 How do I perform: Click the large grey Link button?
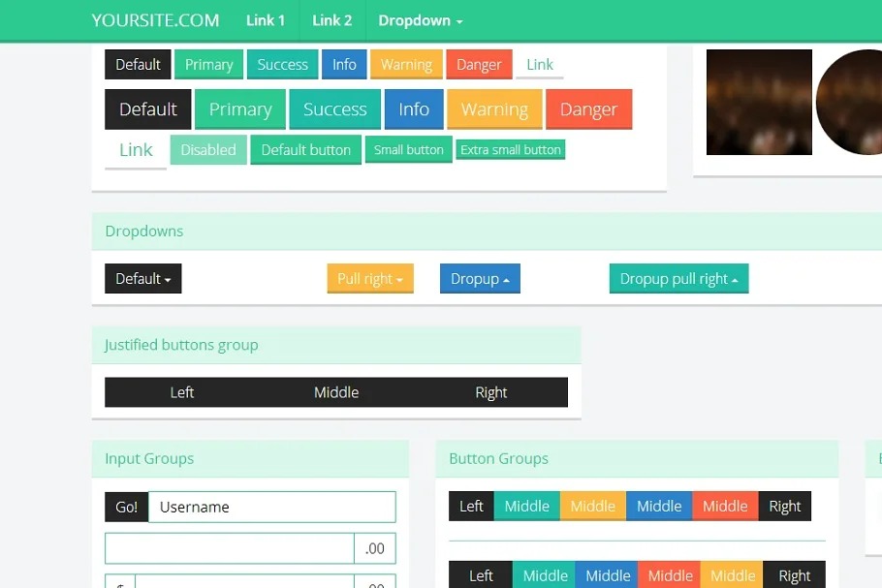[x=136, y=150]
